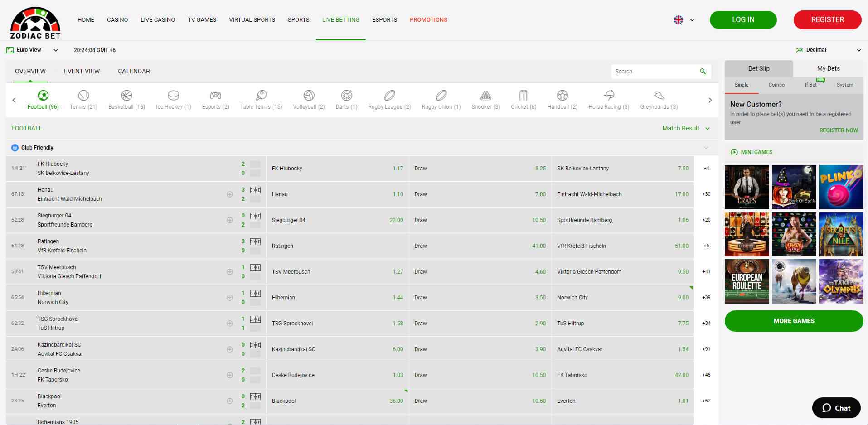868x425 pixels.
Task: Click the search magnifier icon
Action: click(x=703, y=72)
